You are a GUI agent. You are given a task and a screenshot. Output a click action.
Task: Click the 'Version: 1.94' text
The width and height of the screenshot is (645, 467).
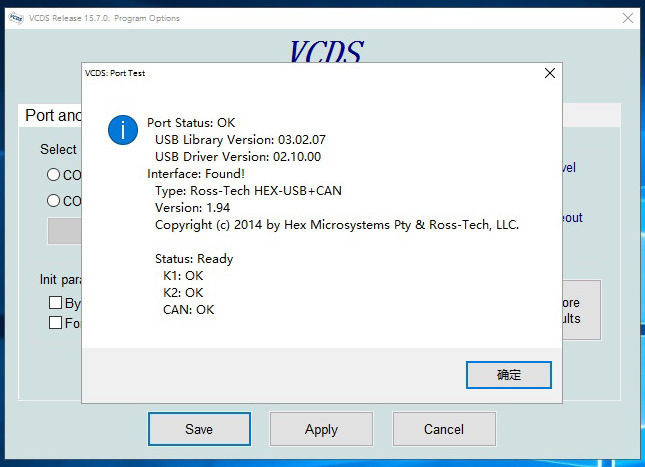click(193, 208)
